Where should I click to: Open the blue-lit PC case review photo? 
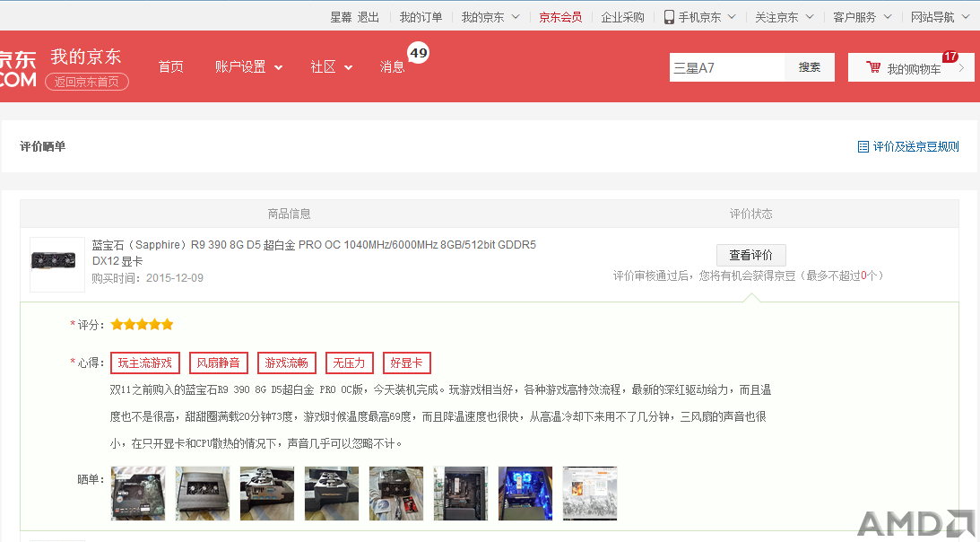525,494
